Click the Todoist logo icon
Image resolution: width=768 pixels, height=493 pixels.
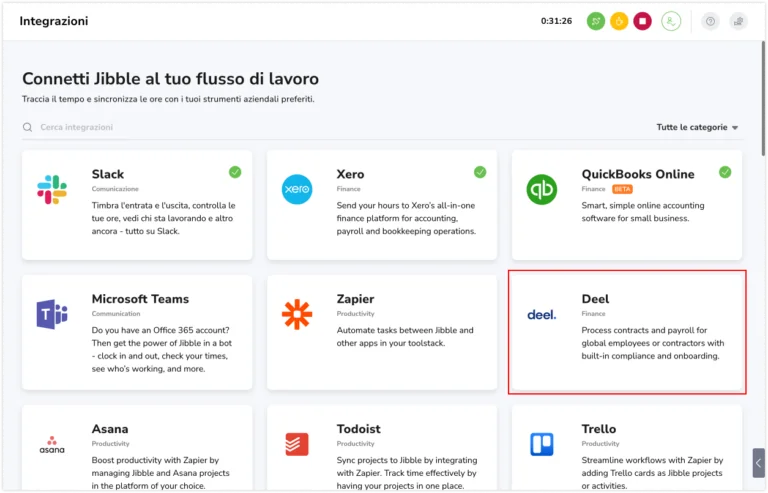(297, 444)
